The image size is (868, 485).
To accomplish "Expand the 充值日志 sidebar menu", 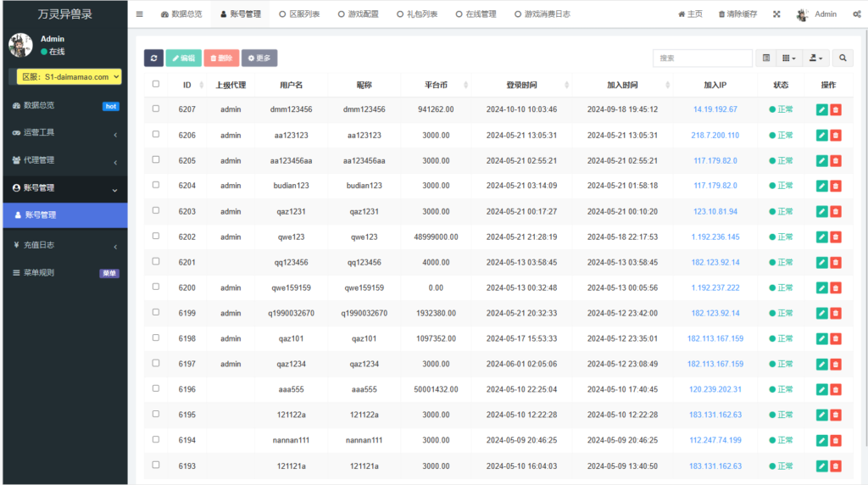I will [65, 245].
